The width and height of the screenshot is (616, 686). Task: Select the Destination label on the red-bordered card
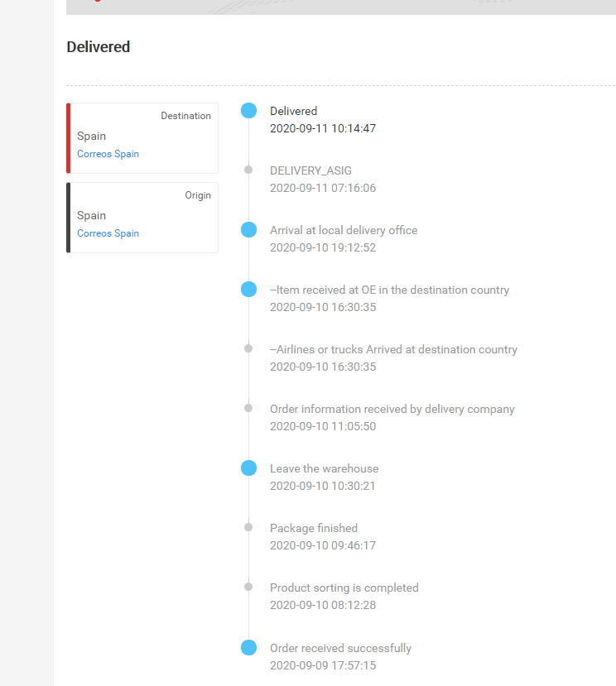[x=185, y=116]
